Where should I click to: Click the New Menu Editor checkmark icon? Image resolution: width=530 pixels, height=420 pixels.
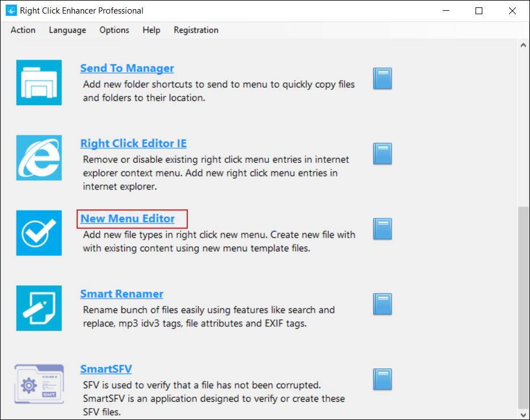point(39,233)
